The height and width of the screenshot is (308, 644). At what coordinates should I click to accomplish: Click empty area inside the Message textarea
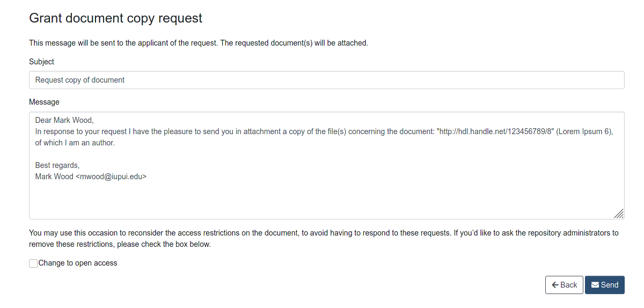tap(326, 199)
